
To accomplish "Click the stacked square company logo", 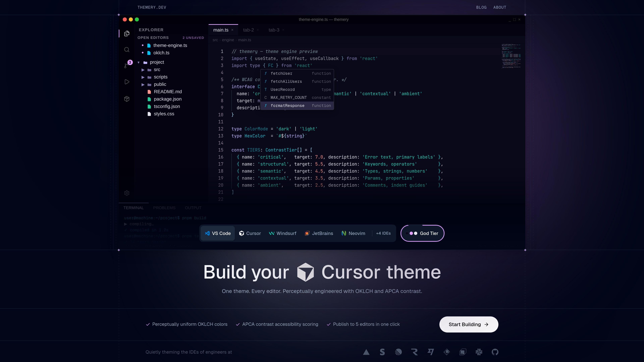I will 463,352.
